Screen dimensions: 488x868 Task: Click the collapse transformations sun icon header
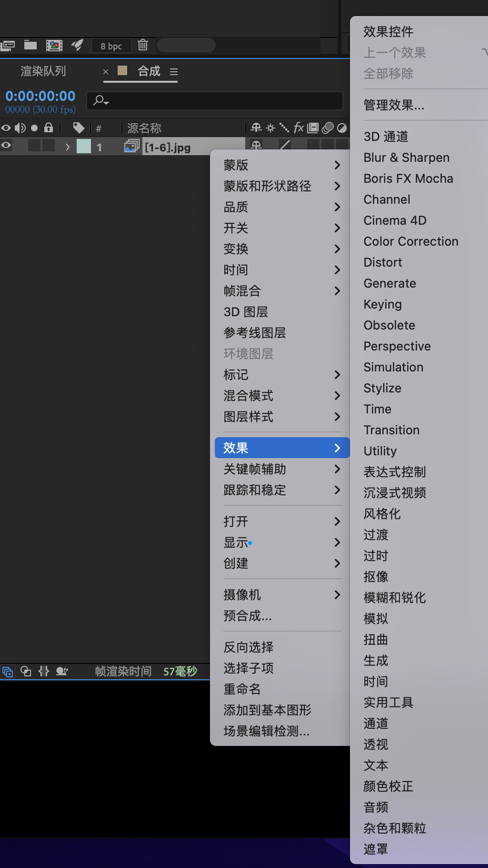(271, 128)
